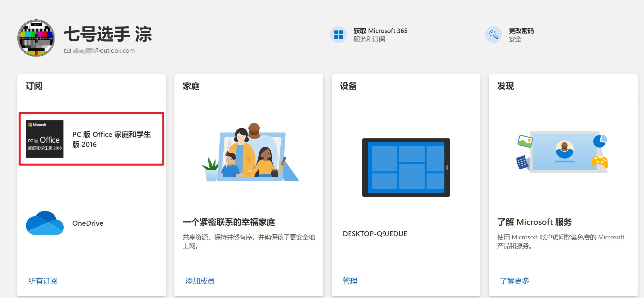Image resolution: width=644 pixels, height=298 pixels.
Task: Click the OneDrive text label
Action: [x=88, y=223]
